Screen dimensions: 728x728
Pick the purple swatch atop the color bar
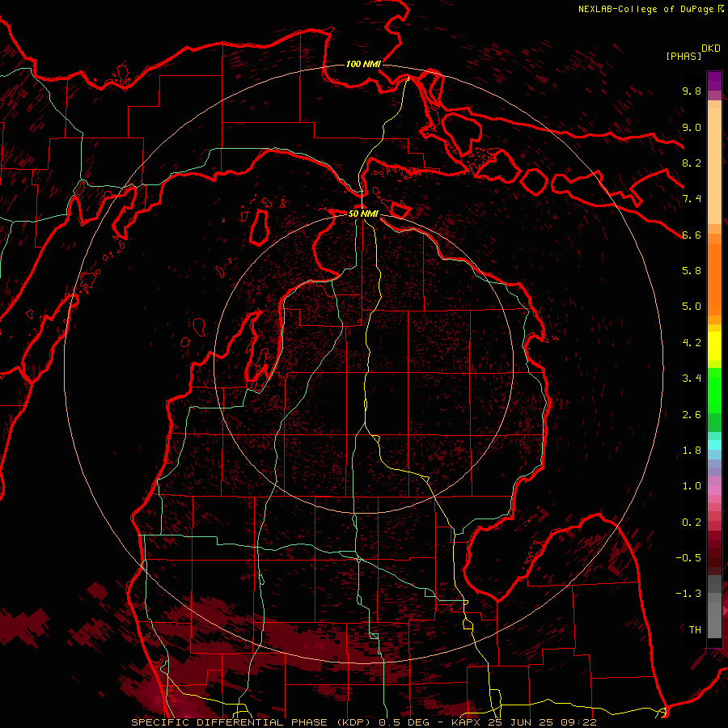click(714, 81)
